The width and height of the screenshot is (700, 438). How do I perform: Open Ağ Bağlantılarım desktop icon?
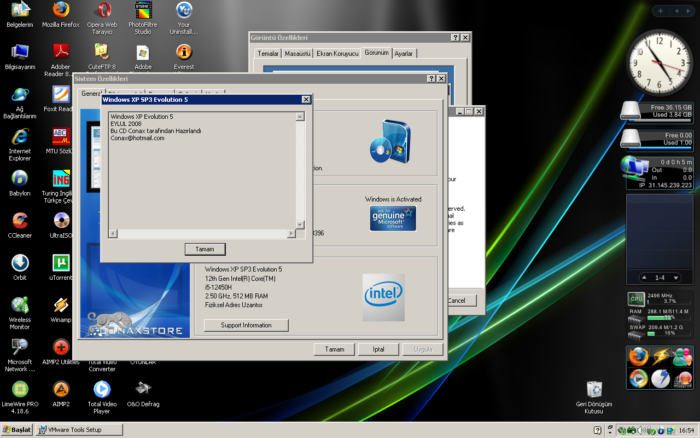tap(20, 102)
